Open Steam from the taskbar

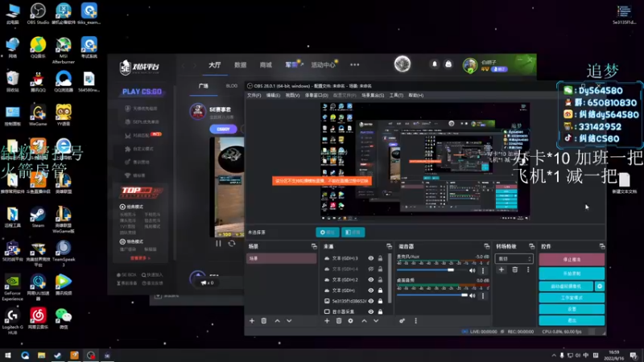pyautogui.click(x=57, y=356)
